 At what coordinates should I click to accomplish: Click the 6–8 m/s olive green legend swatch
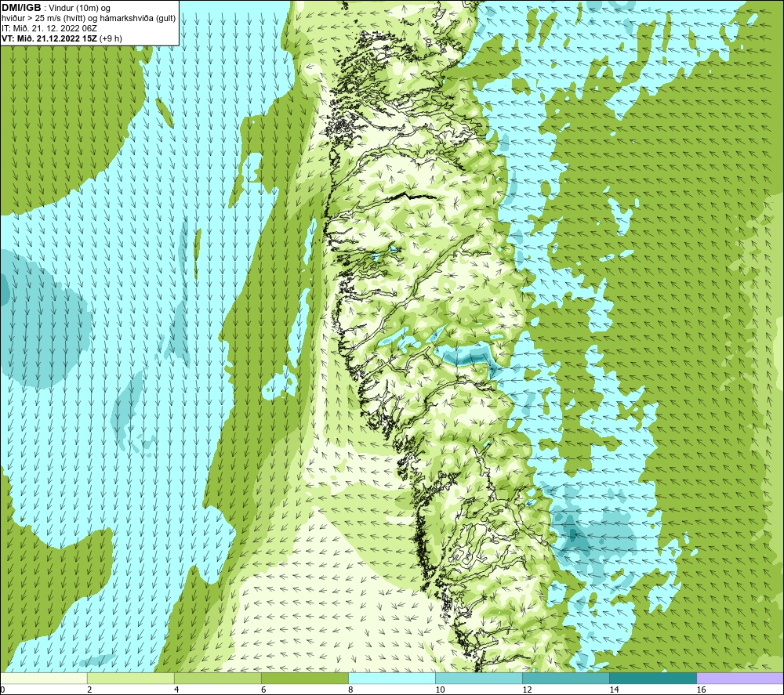tap(304, 678)
